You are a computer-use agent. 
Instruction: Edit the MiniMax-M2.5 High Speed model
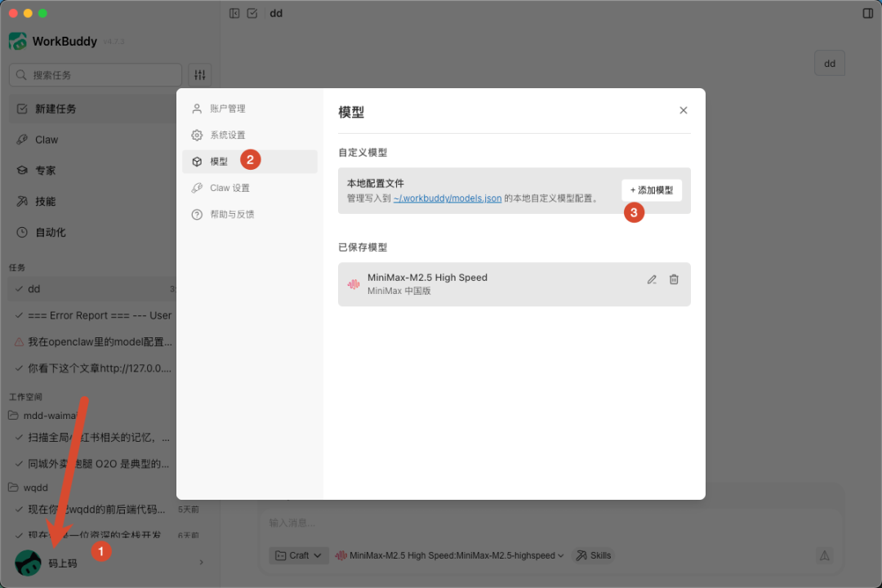coord(652,279)
